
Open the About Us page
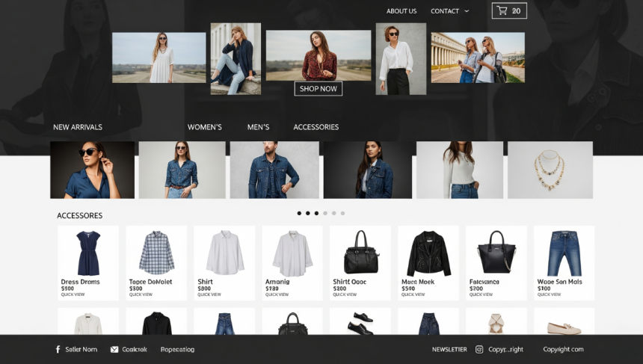[x=401, y=11]
